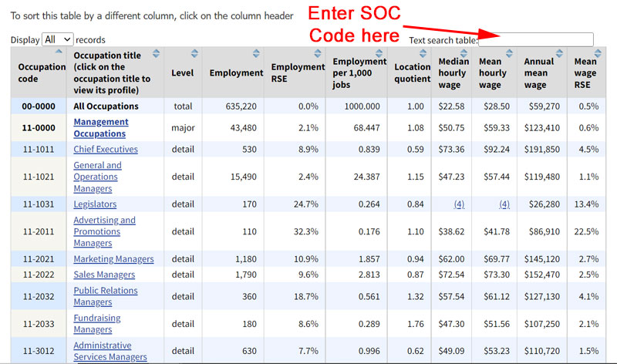Open the Marketing Managers link

pos(113,259)
